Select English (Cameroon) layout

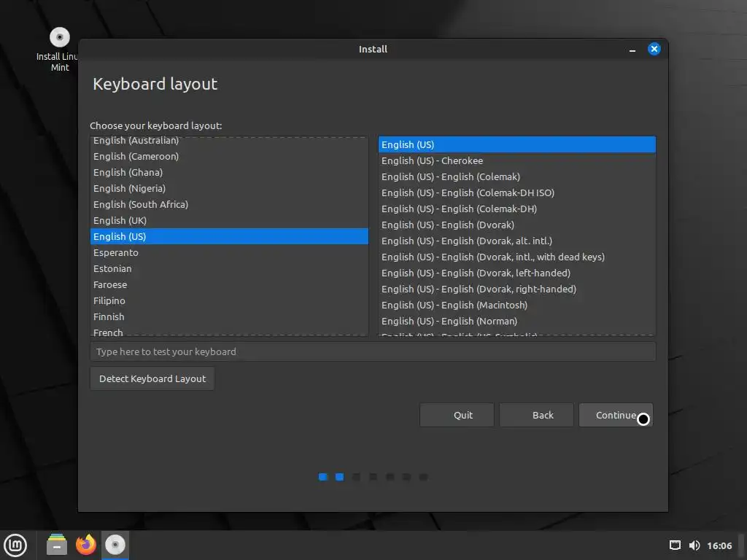click(229, 156)
